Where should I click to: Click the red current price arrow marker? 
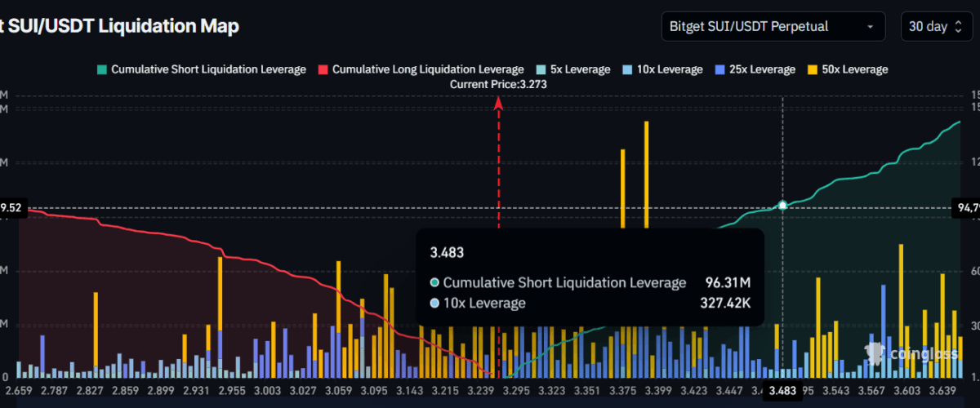click(x=498, y=102)
